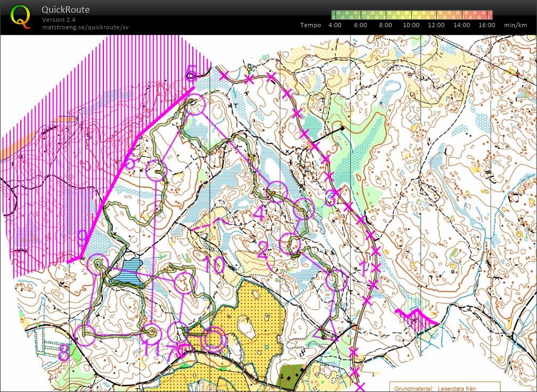
Task: Click the control circle beside number 5
Action: pos(194,104)
